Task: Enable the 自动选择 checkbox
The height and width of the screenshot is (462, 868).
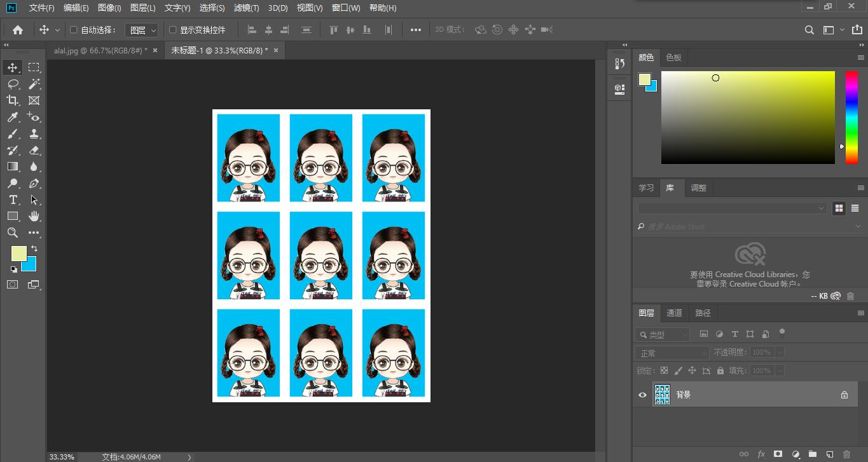Action: coord(73,30)
